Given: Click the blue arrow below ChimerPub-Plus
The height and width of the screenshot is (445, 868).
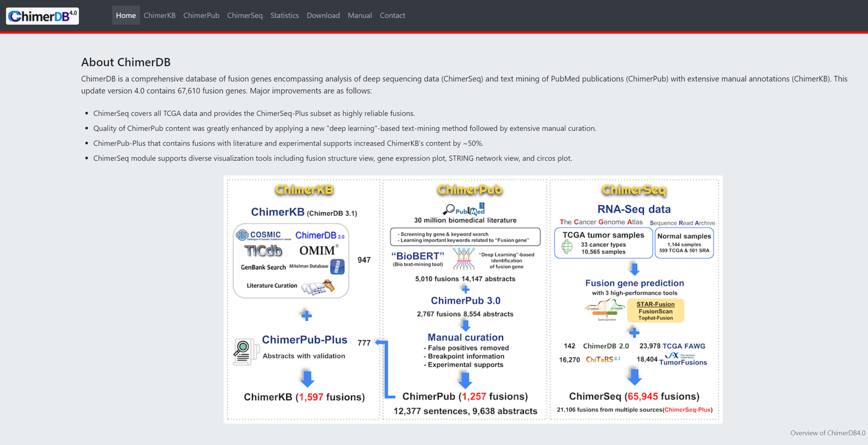Looking at the screenshot, I should point(307,379).
